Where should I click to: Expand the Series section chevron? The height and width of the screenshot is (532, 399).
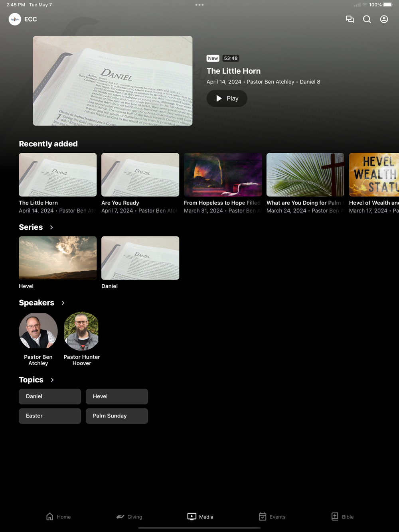click(x=51, y=227)
